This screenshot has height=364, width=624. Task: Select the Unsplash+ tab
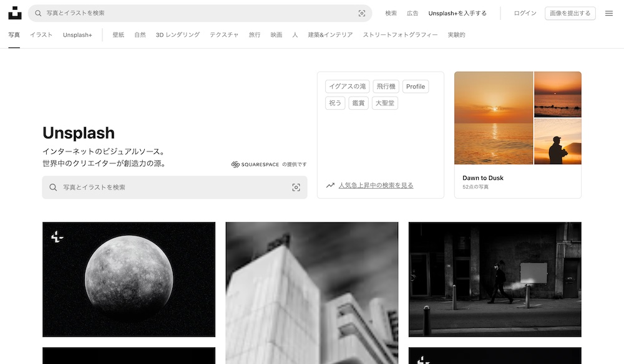77,34
